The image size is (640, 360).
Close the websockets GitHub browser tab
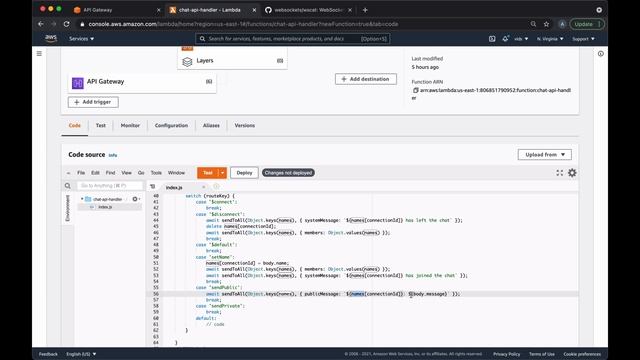tap(350, 10)
